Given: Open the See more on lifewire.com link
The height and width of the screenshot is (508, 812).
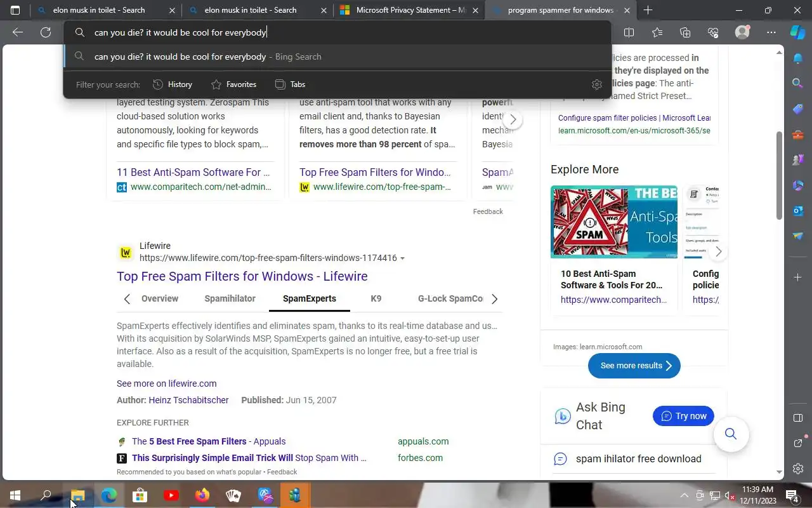Looking at the screenshot, I should [x=167, y=384].
